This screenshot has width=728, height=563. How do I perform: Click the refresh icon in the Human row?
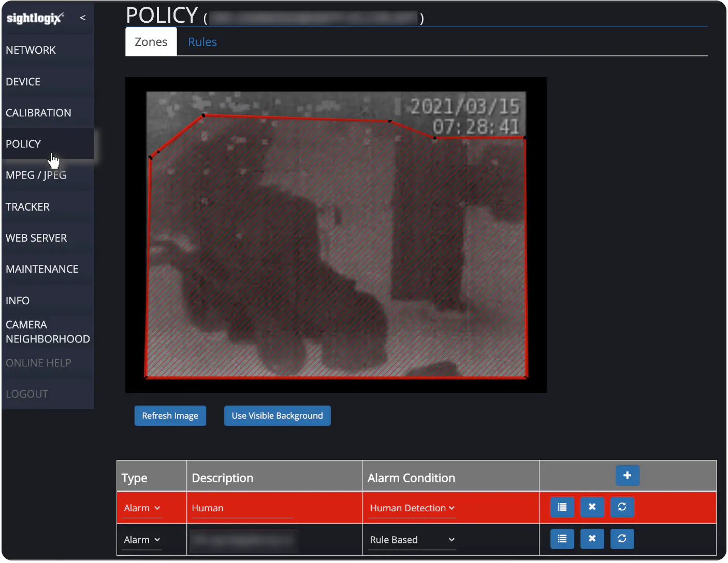pos(622,507)
